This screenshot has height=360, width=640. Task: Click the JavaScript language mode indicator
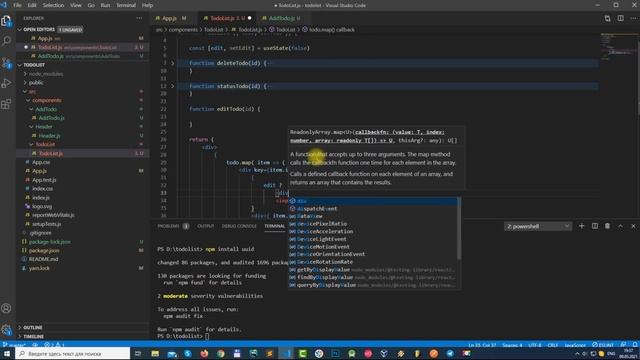pyautogui.click(x=575, y=345)
